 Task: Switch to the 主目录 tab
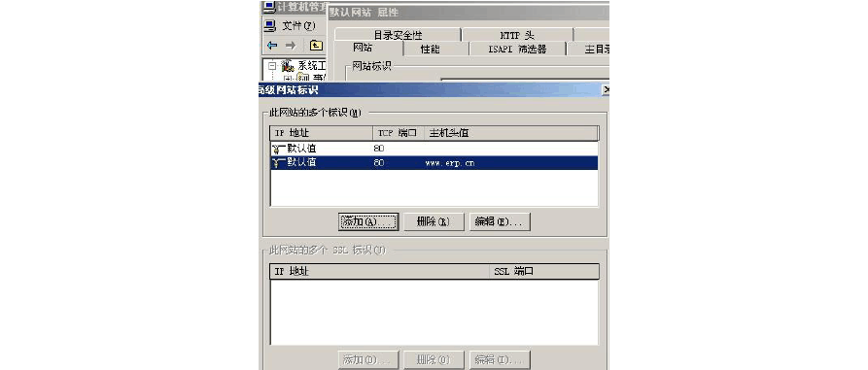(x=588, y=50)
